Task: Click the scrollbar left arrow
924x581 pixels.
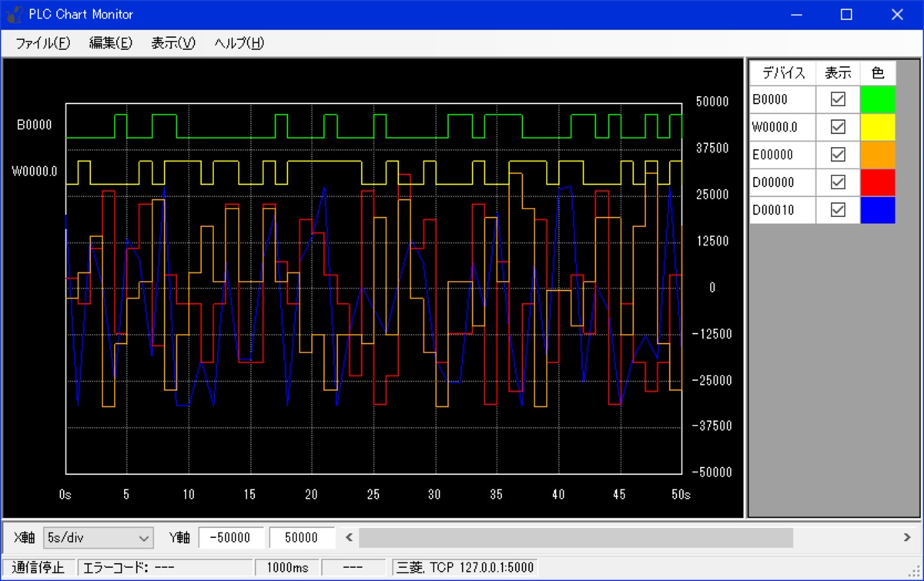Action: coord(350,537)
